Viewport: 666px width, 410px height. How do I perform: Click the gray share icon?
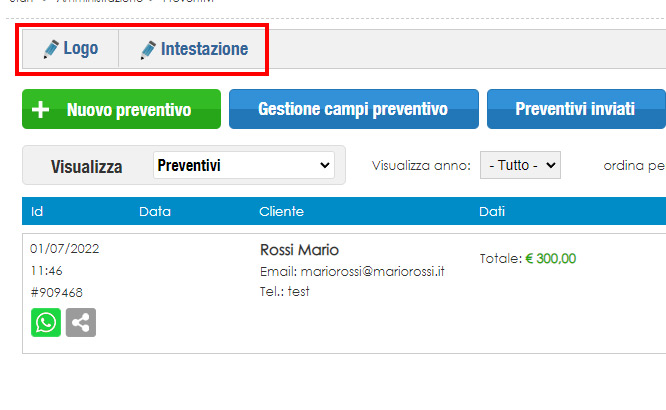point(81,322)
